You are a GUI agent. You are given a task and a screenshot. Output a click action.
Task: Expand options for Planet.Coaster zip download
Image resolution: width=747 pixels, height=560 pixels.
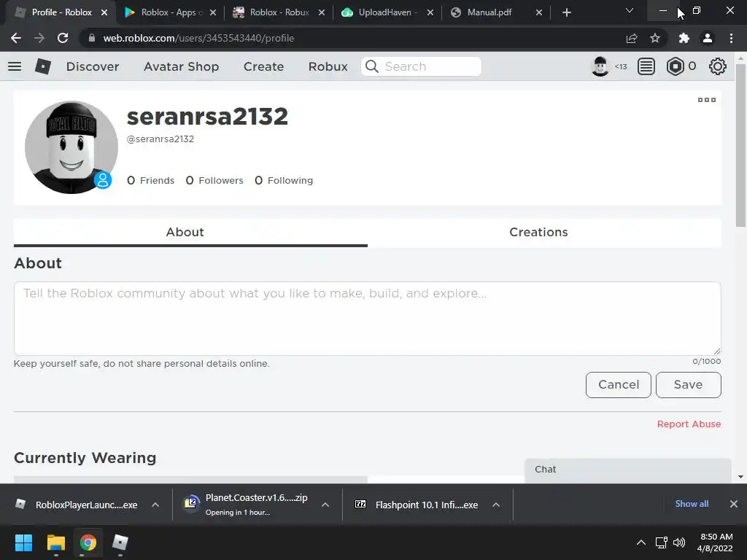click(325, 505)
